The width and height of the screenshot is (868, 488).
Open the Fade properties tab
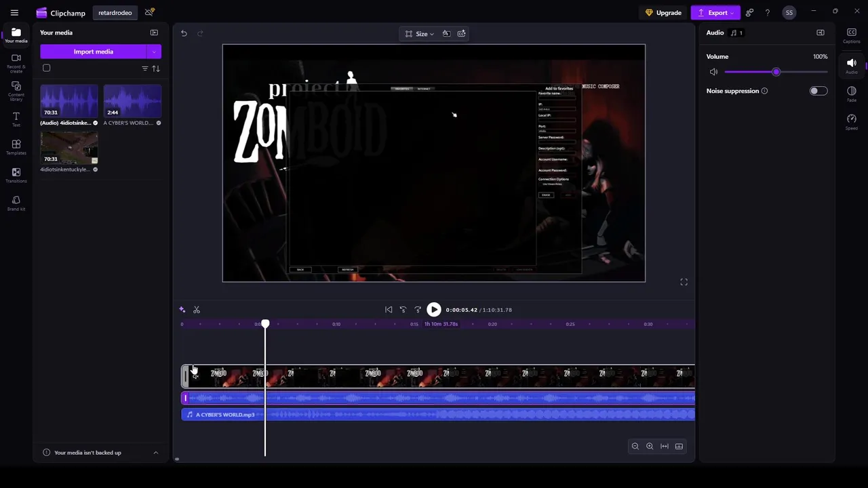pyautogui.click(x=852, y=94)
